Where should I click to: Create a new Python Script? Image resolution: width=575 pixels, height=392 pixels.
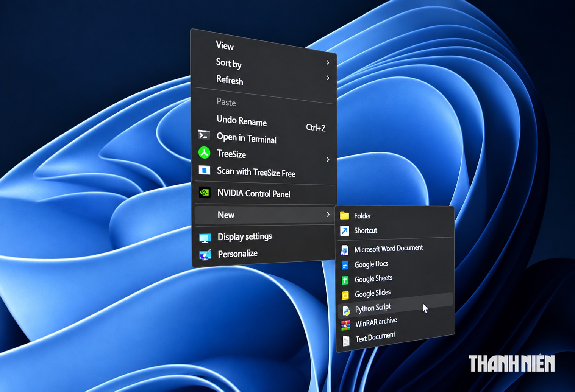click(x=395, y=305)
